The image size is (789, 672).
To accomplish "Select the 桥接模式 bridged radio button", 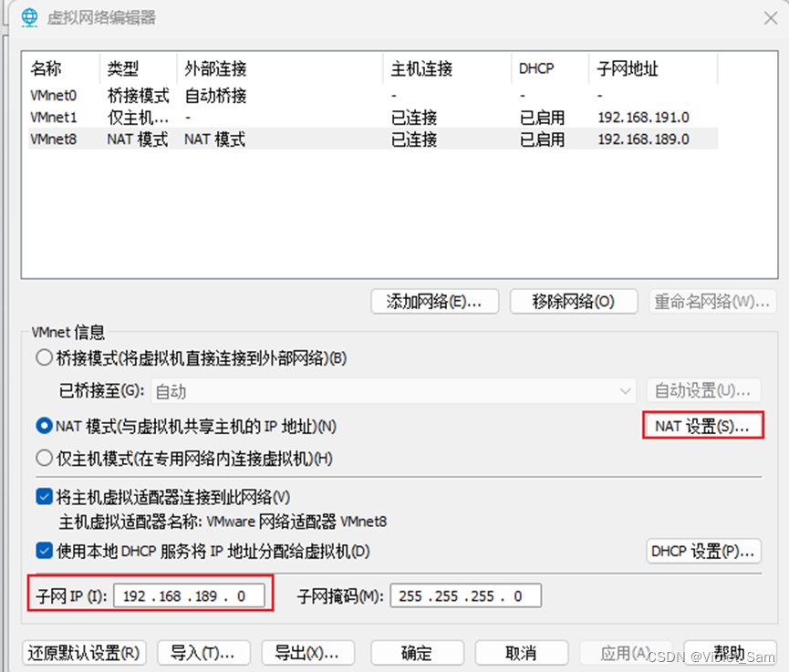I will [x=45, y=358].
